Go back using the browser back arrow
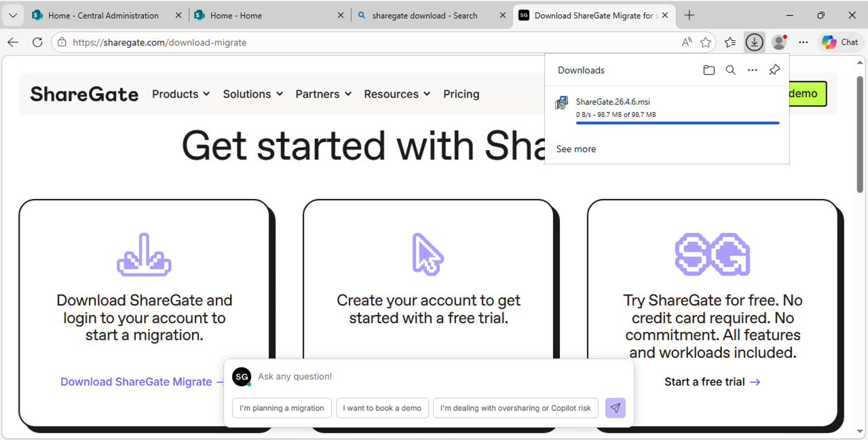Screen dimensions: 868x440 point(13,42)
